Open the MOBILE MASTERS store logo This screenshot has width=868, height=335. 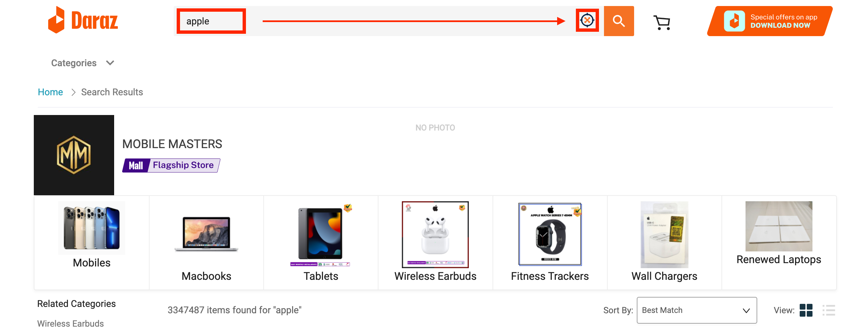74,155
